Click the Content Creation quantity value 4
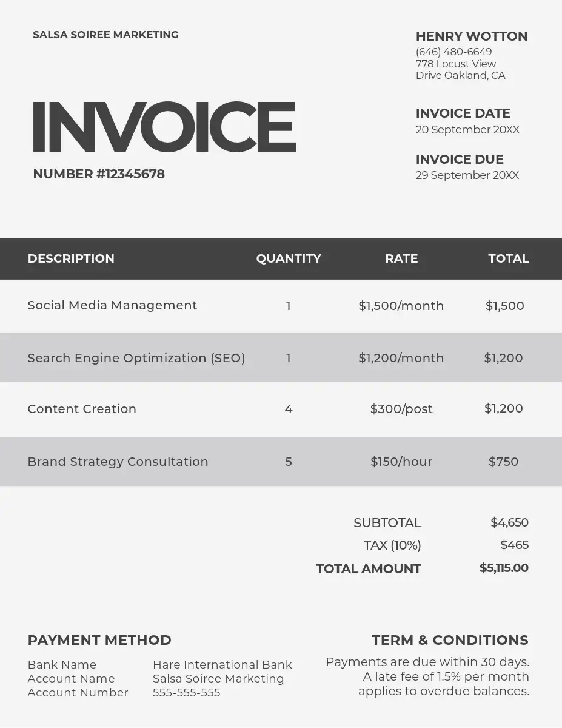562x728 pixels. tap(289, 409)
